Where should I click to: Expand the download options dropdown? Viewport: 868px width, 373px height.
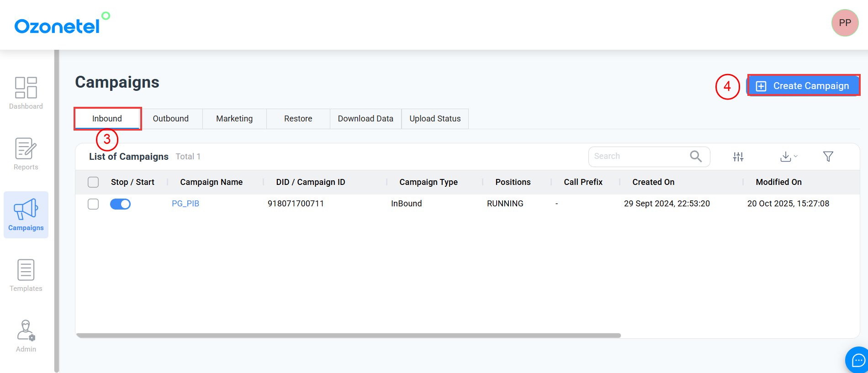tap(789, 157)
